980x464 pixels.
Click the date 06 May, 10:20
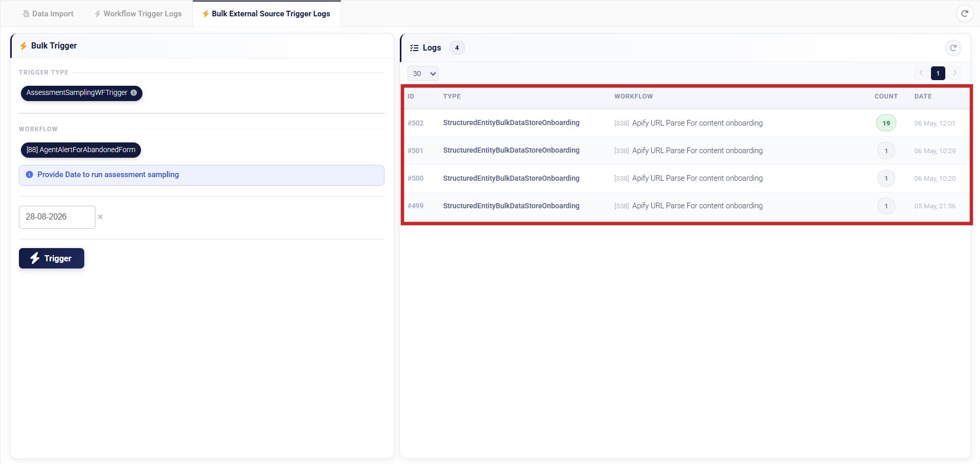click(x=935, y=179)
